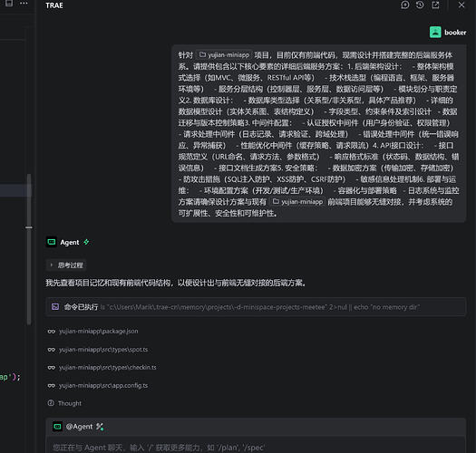Click the Agent avatar icon in reply
The image size is (476, 453).
tap(52, 242)
